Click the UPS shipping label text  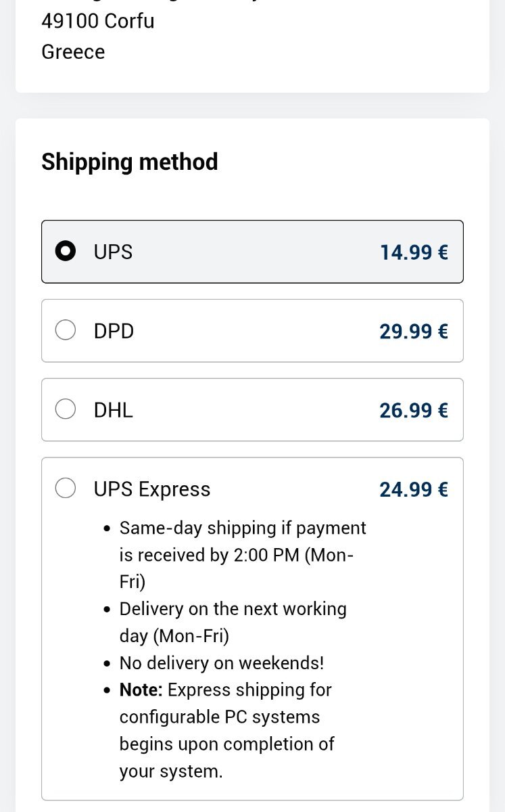113,252
